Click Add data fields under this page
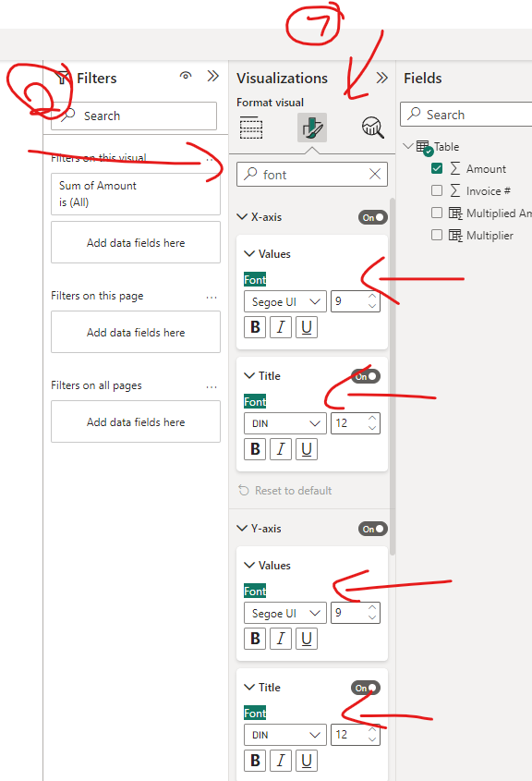The image size is (532, 781). point(136,332)
